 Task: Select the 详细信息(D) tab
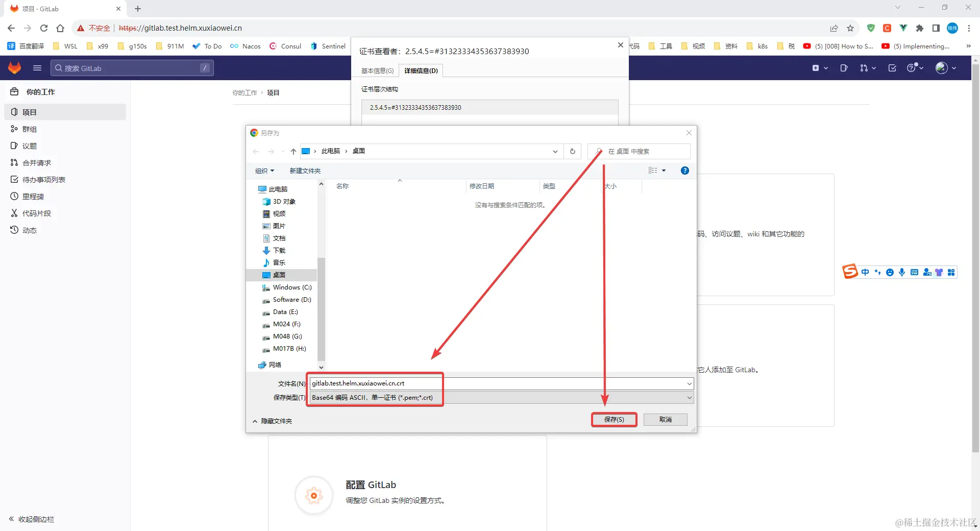click(421, 70)
